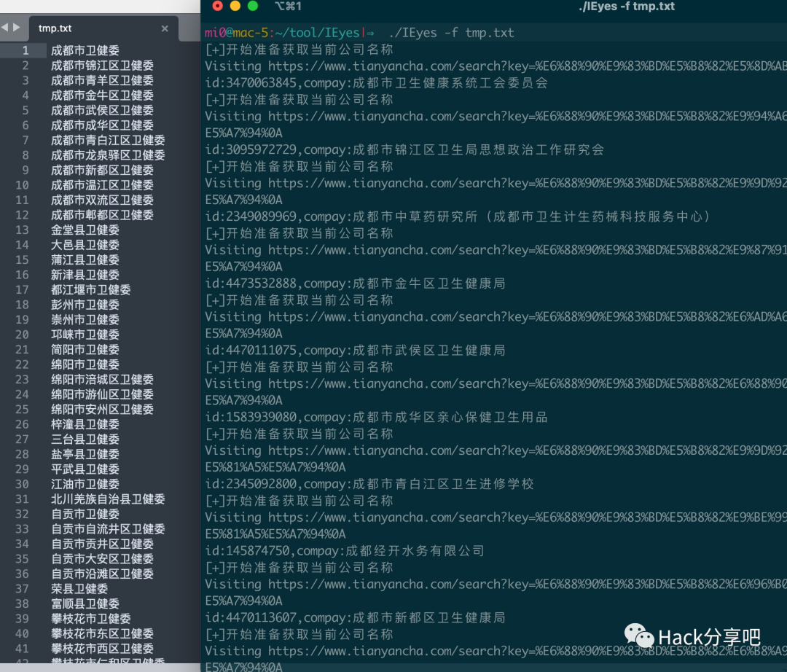787x672 pixels.
Task: Click line 30 江油市卫健委
Action: pos(85,484)
